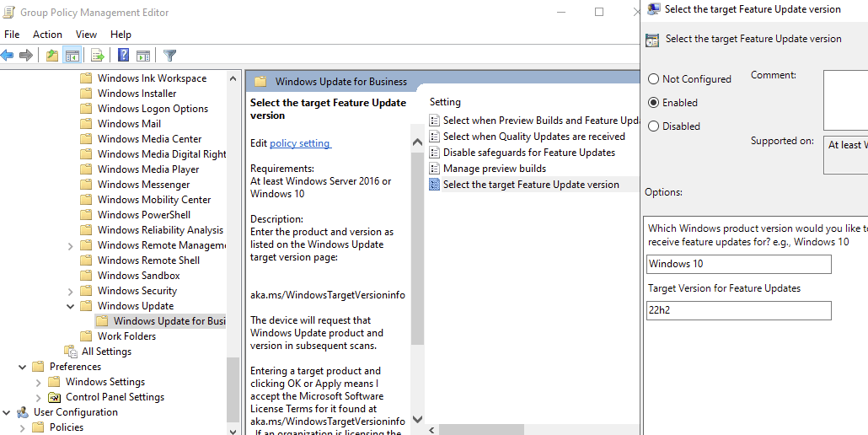
Task: Select Windows Media Player tree item
Action: pos(148,169)
